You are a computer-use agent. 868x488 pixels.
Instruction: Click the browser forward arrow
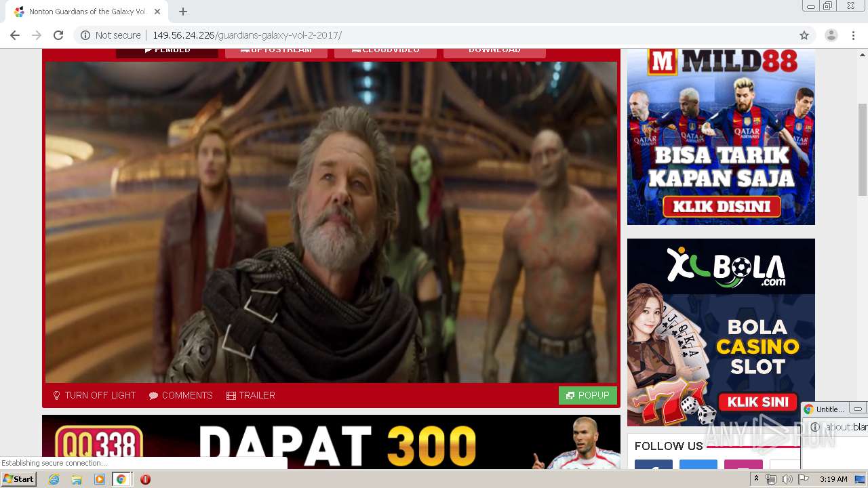[x=37, y=35]
